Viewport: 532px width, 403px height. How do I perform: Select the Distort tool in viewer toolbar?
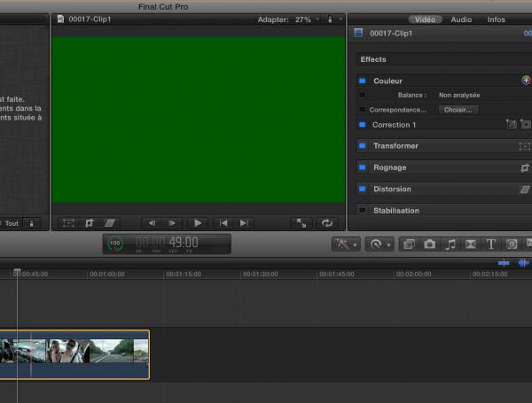tap(110, 223)
